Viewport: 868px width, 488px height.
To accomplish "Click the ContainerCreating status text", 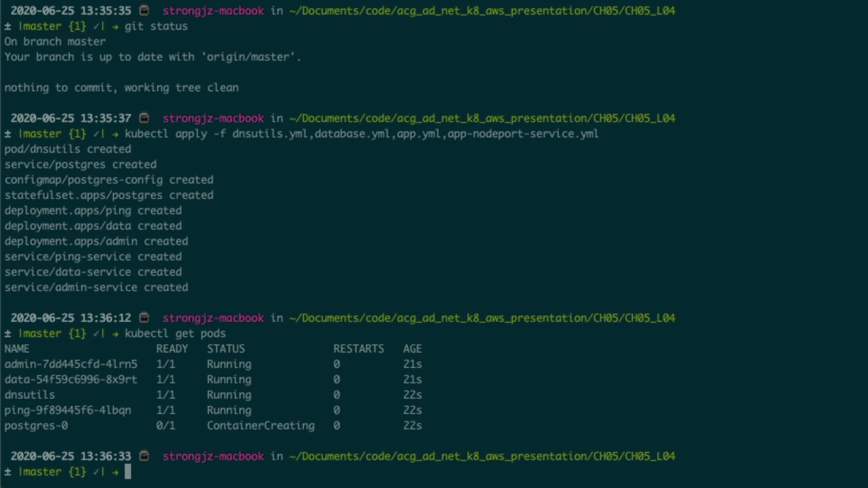I will (x=260, y=426).
